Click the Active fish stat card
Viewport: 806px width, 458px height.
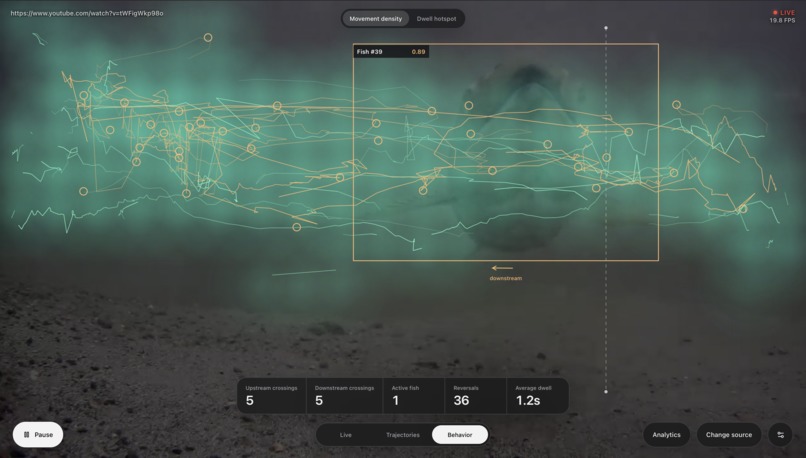(414, 396)
